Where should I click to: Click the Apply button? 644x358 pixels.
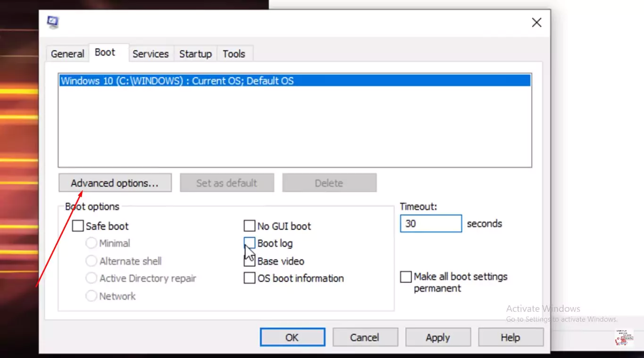coord(438,337)
